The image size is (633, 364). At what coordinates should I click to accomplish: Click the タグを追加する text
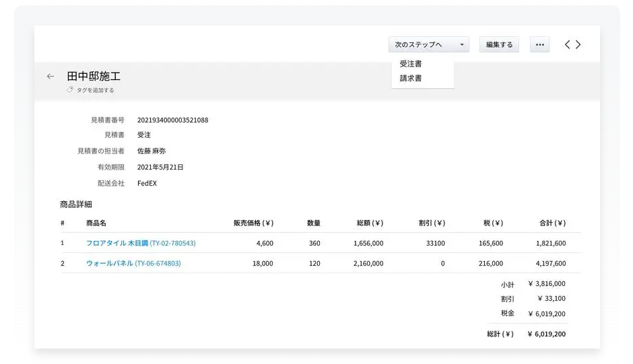pos(95,90)
